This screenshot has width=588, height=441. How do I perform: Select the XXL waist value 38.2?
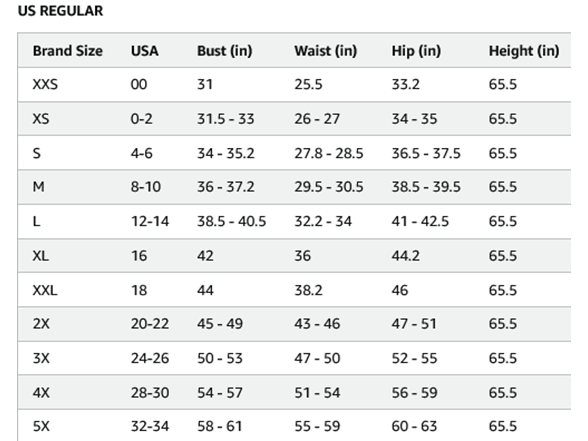(x=308, y=290)
